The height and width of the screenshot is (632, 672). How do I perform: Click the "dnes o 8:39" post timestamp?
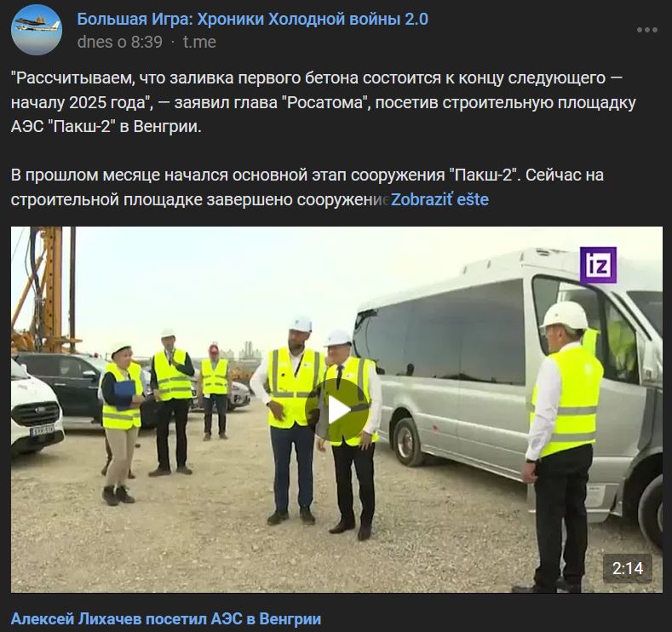120,42
